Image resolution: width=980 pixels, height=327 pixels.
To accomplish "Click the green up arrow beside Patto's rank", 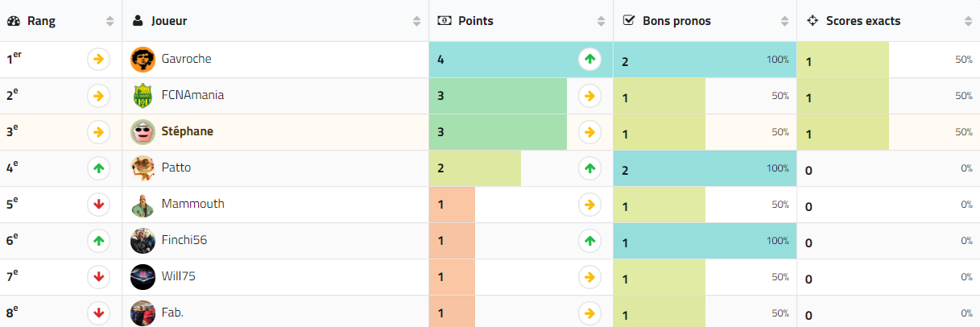I will coord(98,168).
